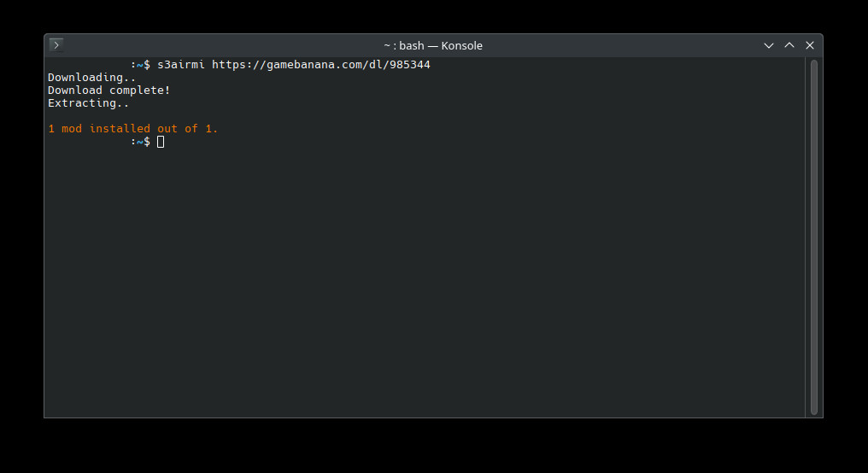Open the Konsole window menu icon

[x=56, y=45]
